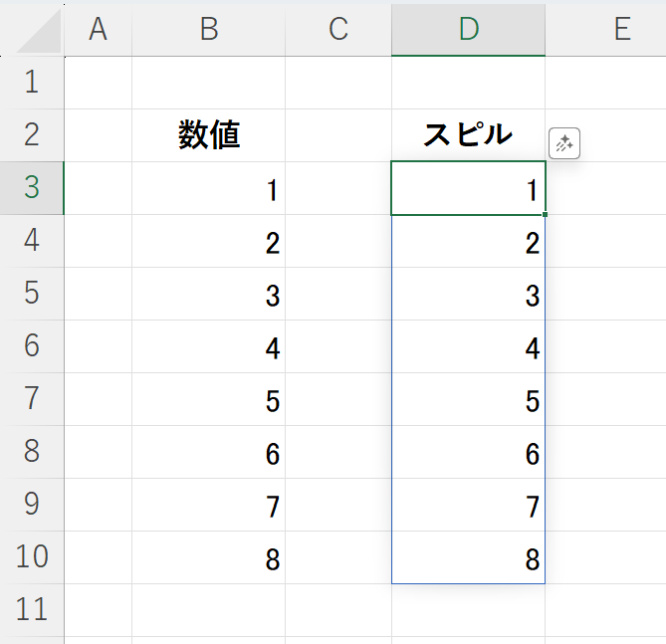Viewport: 666px width, 644px height.
Task: Select cell B7 containing 5
Action: click(209, 399)
